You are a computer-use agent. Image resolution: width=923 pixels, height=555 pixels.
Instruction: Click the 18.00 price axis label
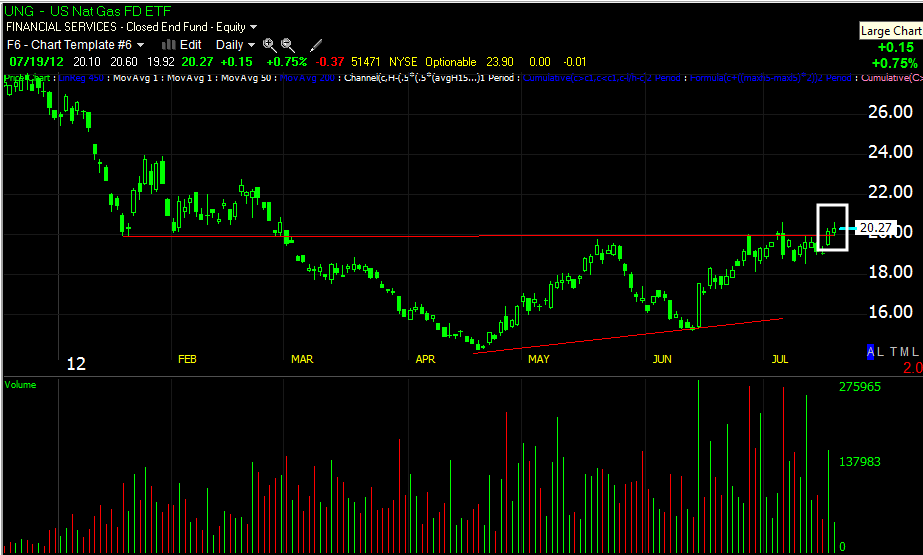[890, 272]
